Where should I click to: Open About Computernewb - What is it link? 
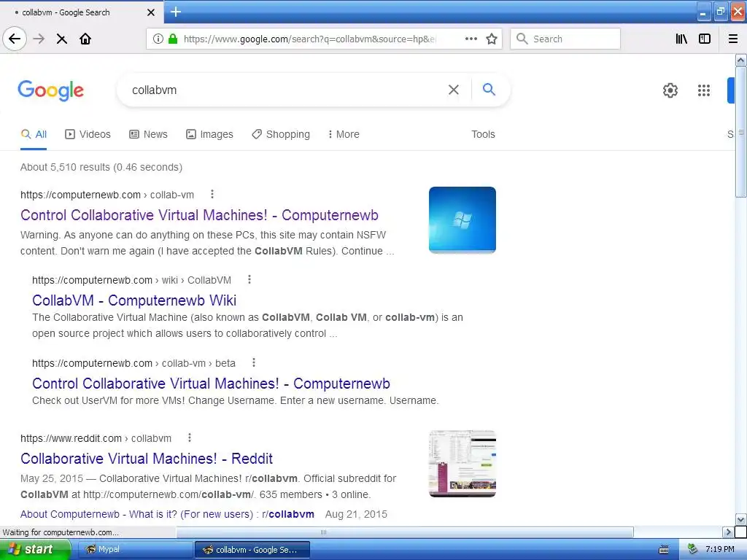[x=167, y=514]
